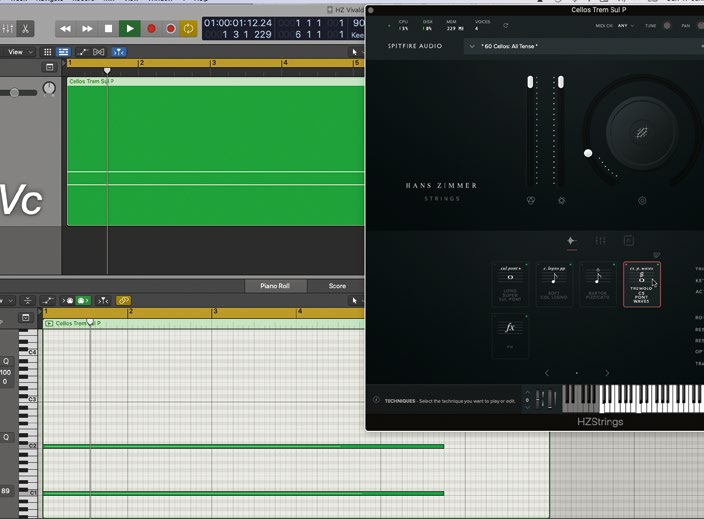Go to next techniques page arrow

point(607,373)
